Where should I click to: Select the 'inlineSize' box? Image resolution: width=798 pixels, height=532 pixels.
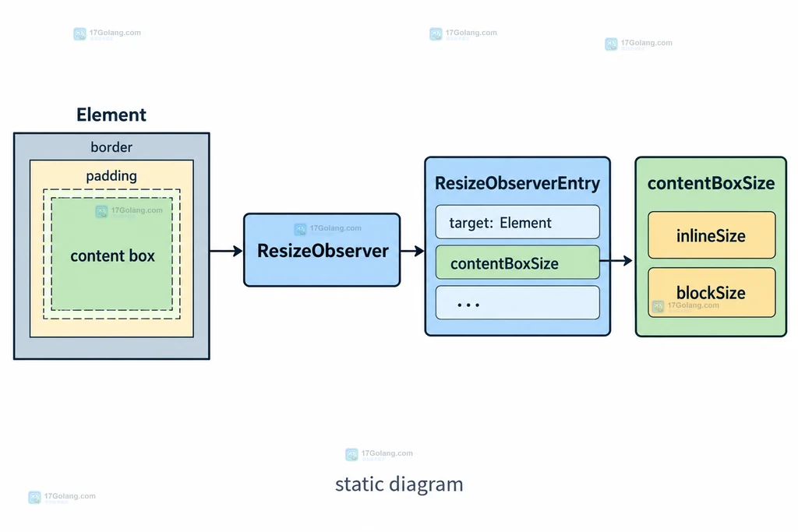711,235
